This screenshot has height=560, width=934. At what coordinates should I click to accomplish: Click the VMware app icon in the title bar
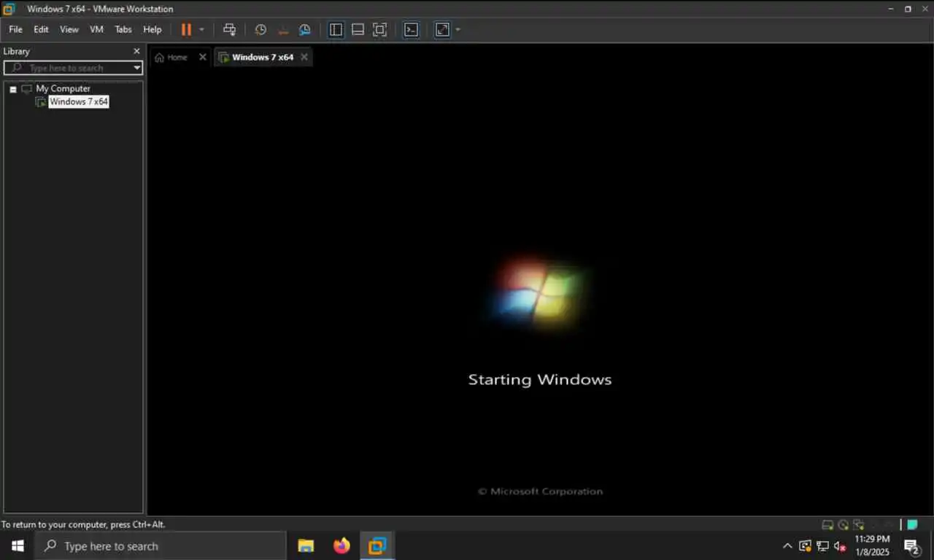click(x=9, y=9)
